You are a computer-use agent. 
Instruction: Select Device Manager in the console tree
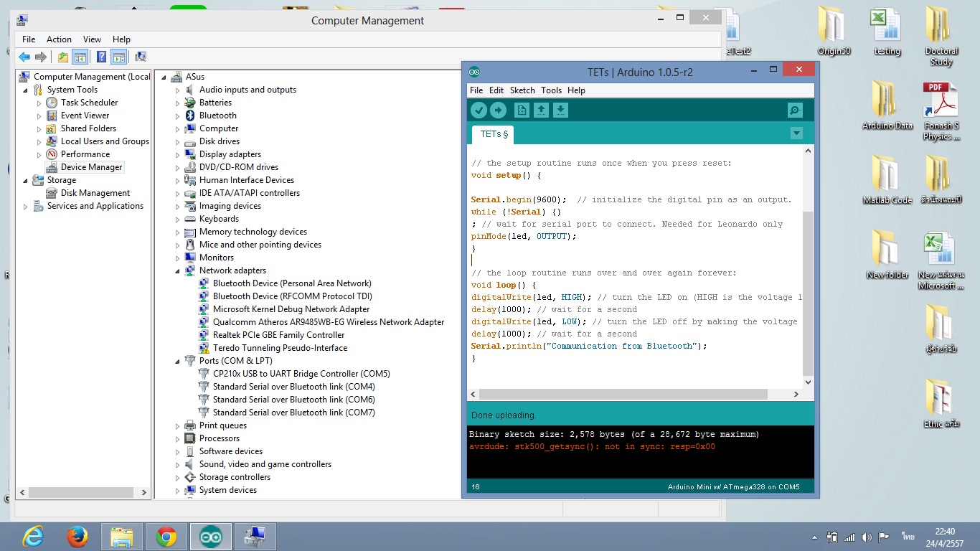point(92,167)
